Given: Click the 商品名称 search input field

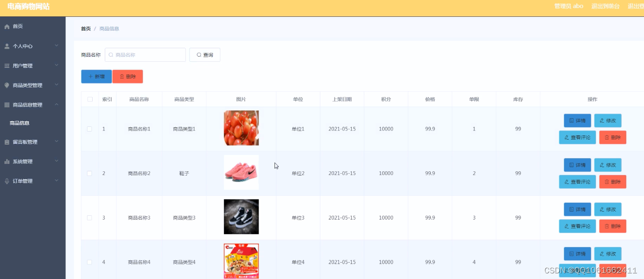Looking at the screenshot, I should click(x=145, y=55).
